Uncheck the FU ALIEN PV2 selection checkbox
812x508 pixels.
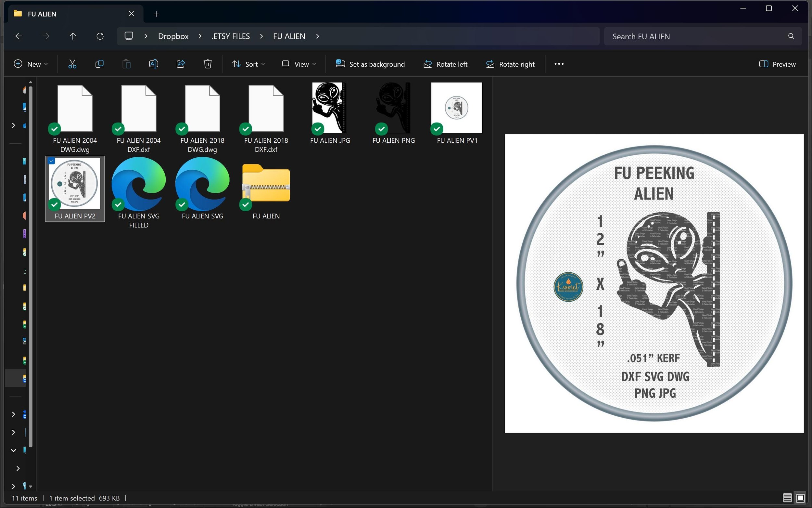pos(51,161)
